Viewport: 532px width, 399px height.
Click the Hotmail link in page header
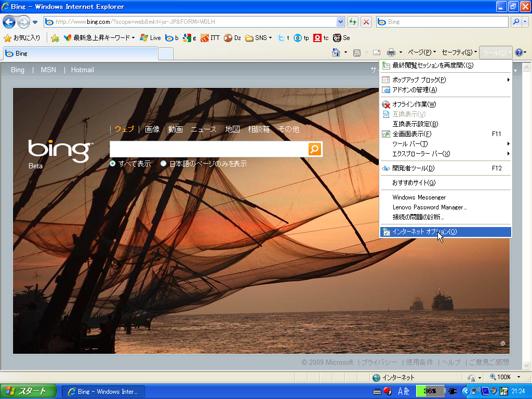(x=82, y=70)
